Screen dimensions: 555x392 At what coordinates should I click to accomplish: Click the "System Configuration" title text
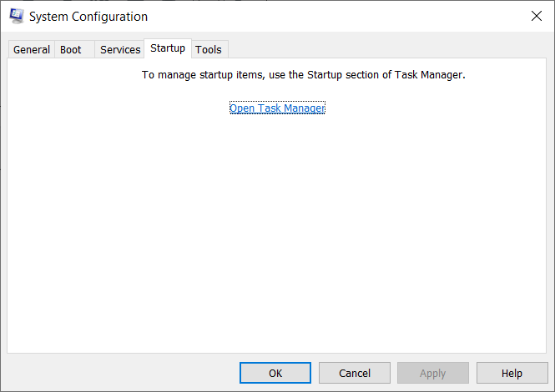click(88, 17)
